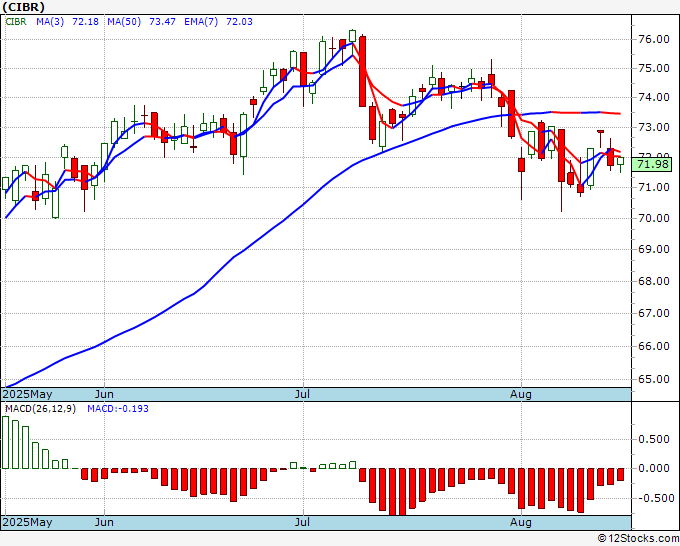Select the MA(3) legend label
The height and width of the screenshot is (546, 680).
[50, 22]
